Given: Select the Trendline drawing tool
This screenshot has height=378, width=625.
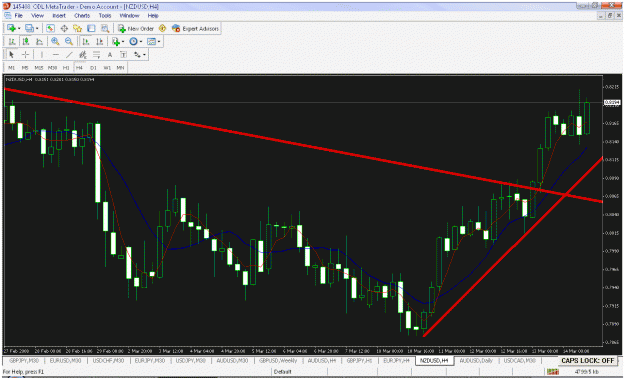Looking at the screenshot, I should 69,55.
